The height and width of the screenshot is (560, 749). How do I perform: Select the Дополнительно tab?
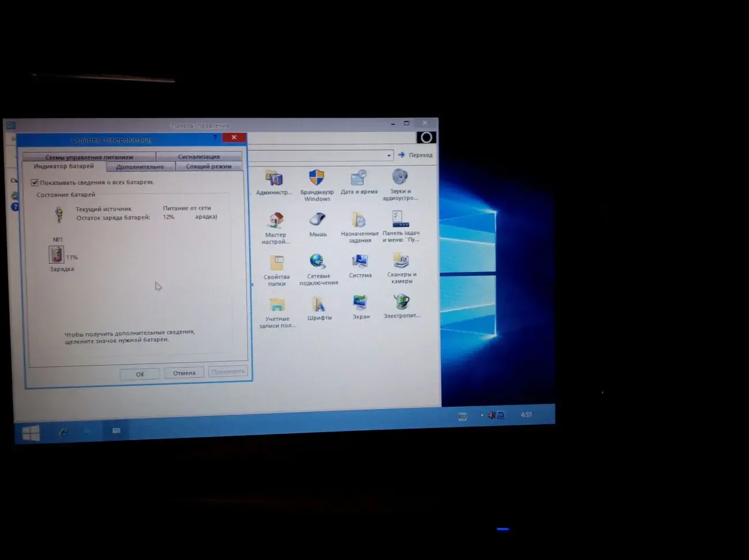(x=140, y=167)
